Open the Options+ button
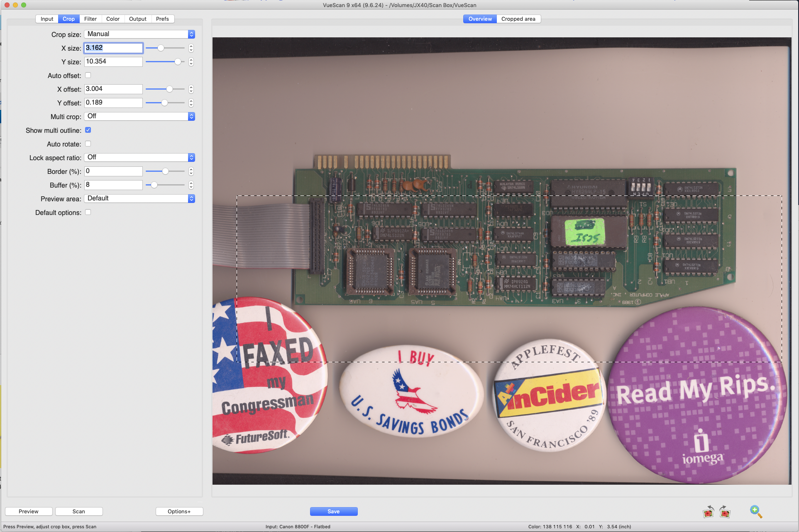This screenshot has height=532, width=799. (179, 512)
